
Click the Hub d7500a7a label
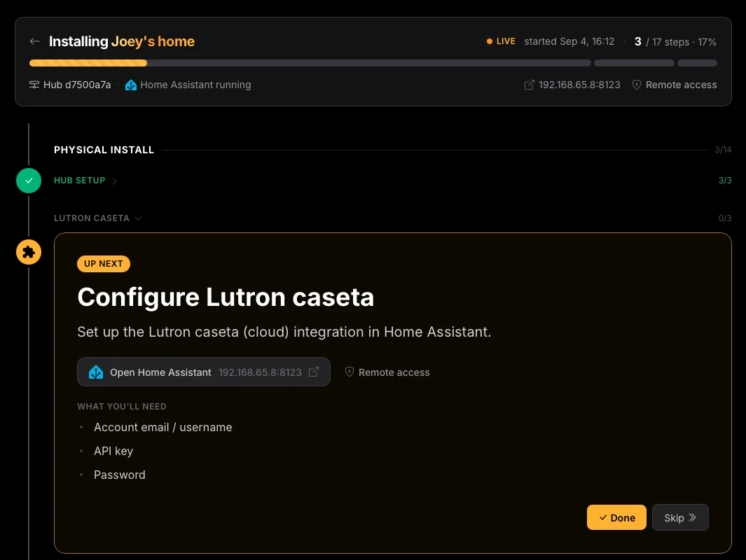click(x=77, y=85)
